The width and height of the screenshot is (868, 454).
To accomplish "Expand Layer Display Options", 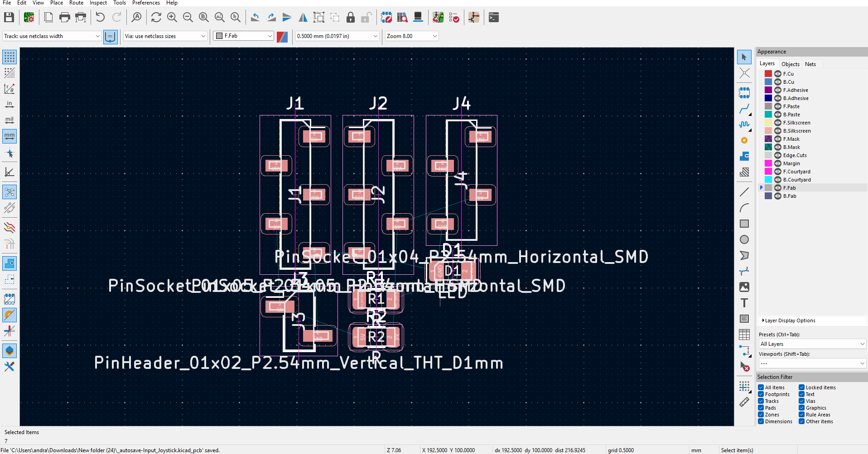I will 789,320.
